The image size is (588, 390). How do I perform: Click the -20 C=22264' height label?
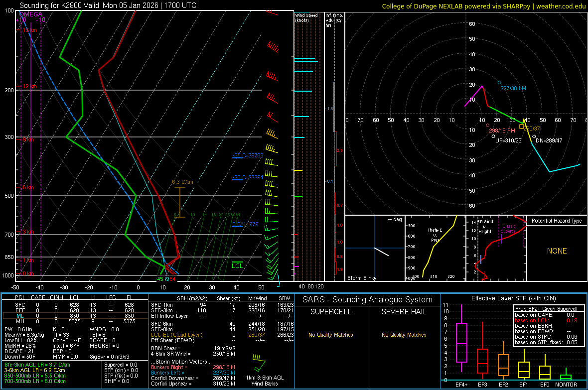click(x=248, y=177)
